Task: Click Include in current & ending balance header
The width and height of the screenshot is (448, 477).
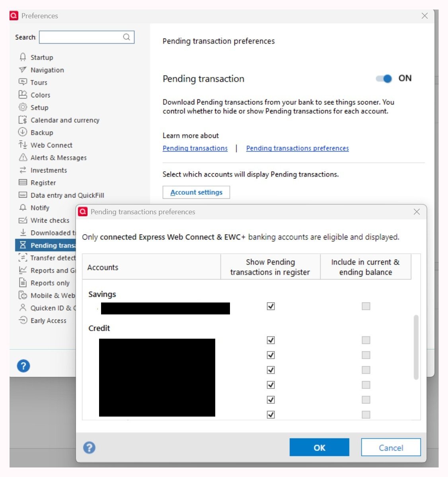Action: (366, 267)
